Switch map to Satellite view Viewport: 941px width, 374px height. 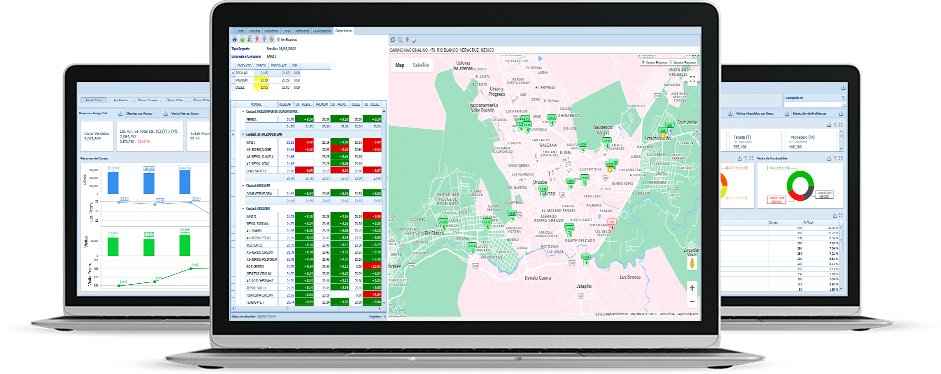pyautogui.click(x=420, y=65)
